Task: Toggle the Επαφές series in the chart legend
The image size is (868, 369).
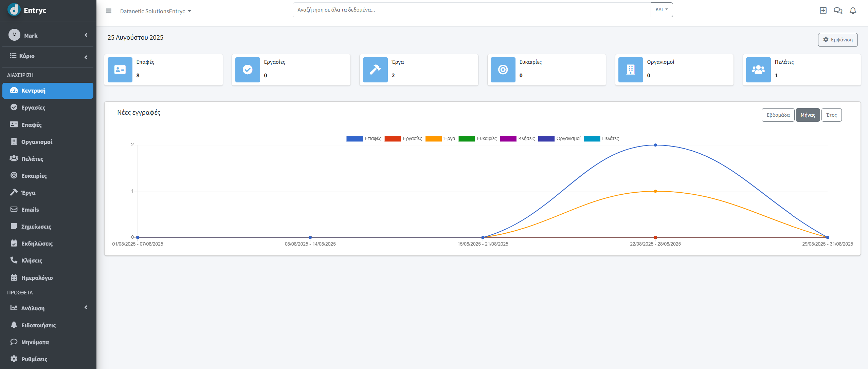Action: (374, 139)
